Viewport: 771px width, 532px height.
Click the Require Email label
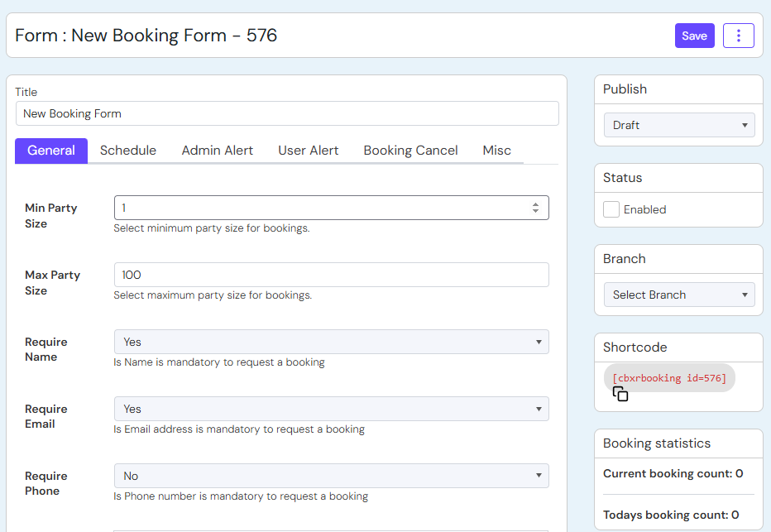(46, 416)
